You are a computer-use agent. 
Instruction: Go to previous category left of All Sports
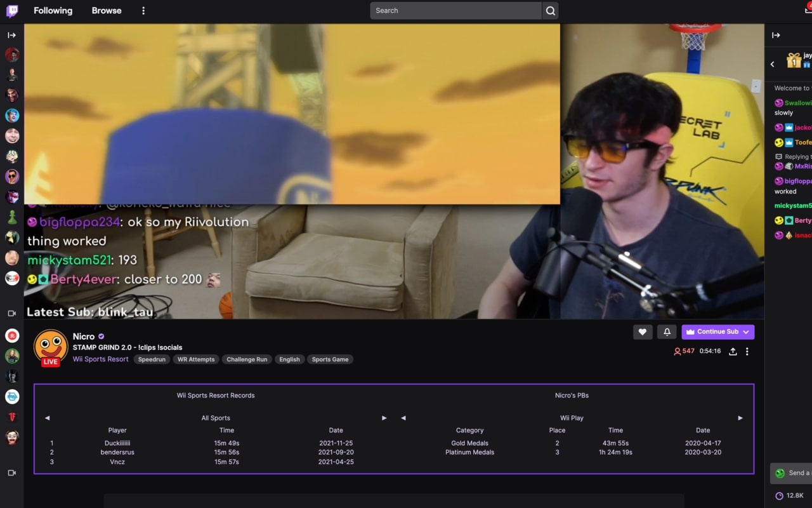(x=47, y=418)
